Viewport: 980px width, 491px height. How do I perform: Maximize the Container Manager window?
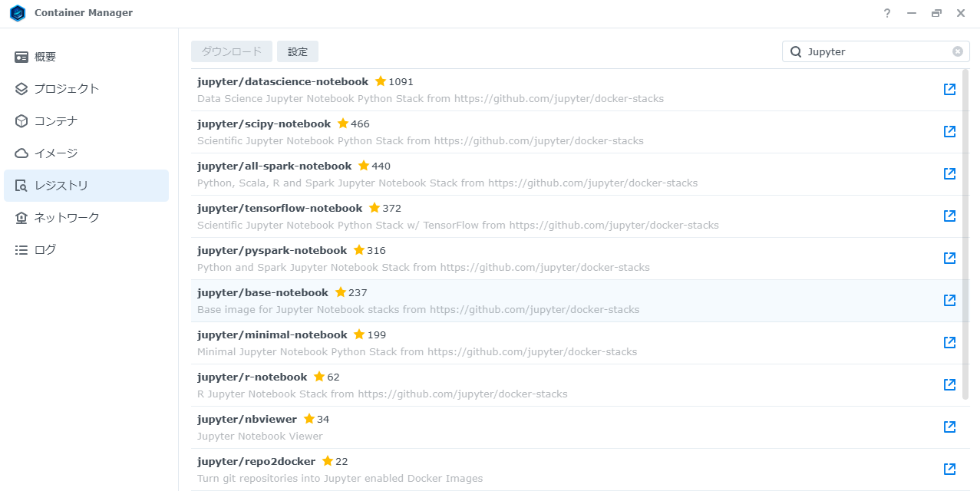[936, 13]
